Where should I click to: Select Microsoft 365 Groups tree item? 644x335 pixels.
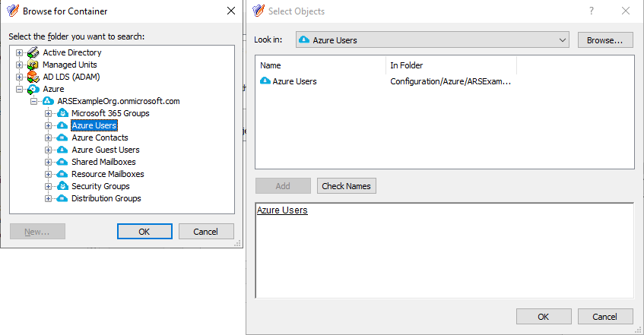click(110, 113)
